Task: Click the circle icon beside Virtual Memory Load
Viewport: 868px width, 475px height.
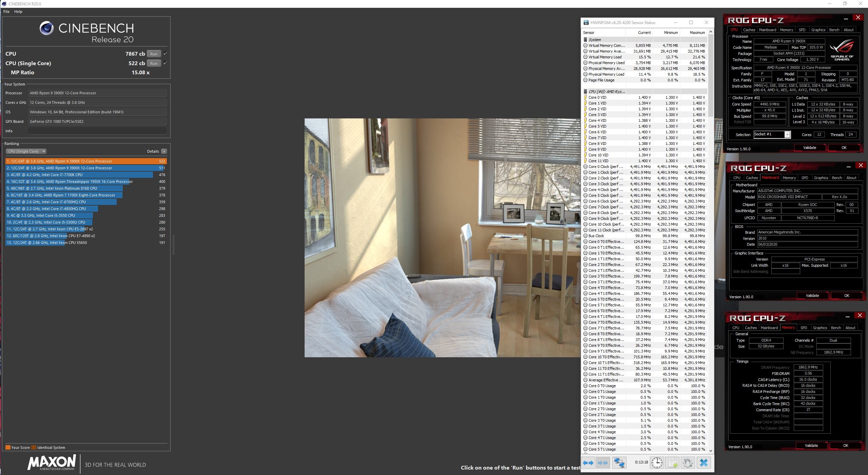Action: point(585,57)
